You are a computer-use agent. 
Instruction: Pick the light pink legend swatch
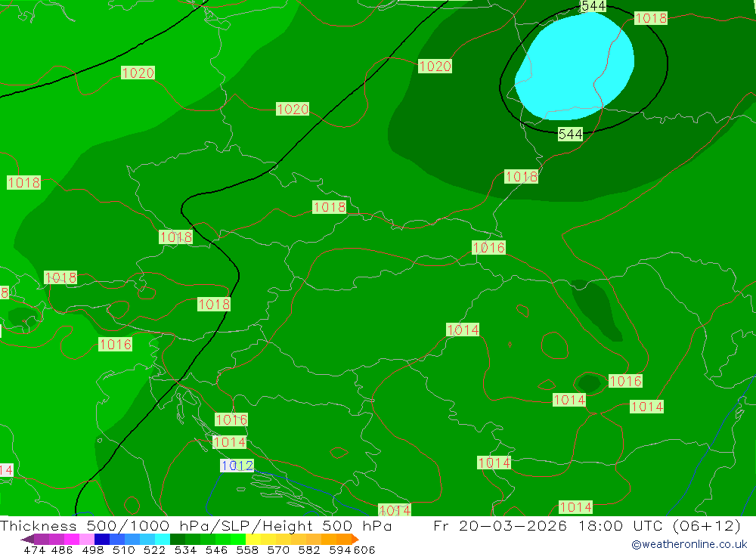coord(87,539)
